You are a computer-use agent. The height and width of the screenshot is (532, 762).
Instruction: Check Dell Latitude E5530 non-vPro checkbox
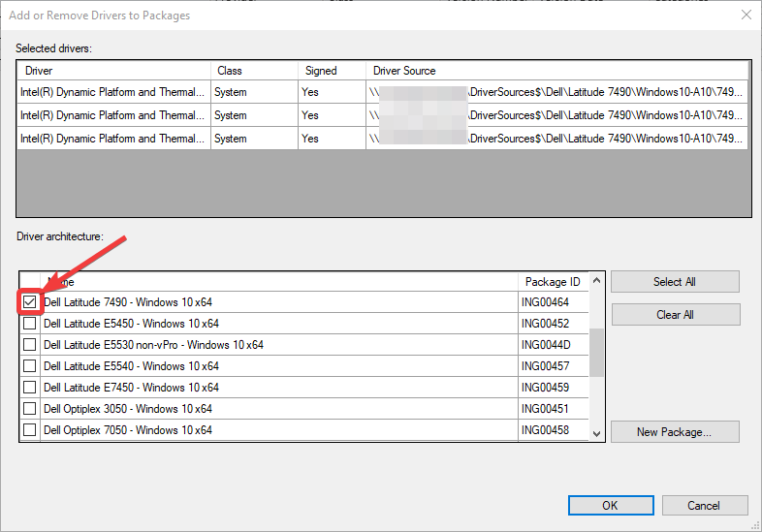point(30,345)
